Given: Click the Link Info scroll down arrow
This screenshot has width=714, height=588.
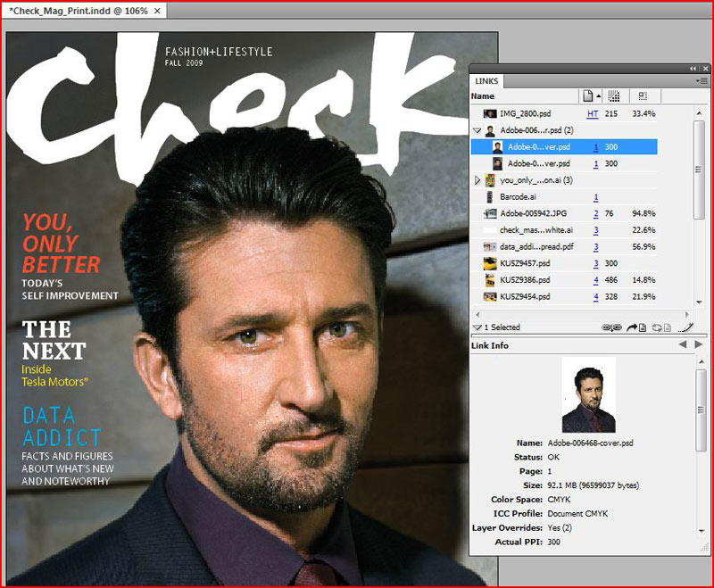Looking at the screenshot, I should click(702, 531).
